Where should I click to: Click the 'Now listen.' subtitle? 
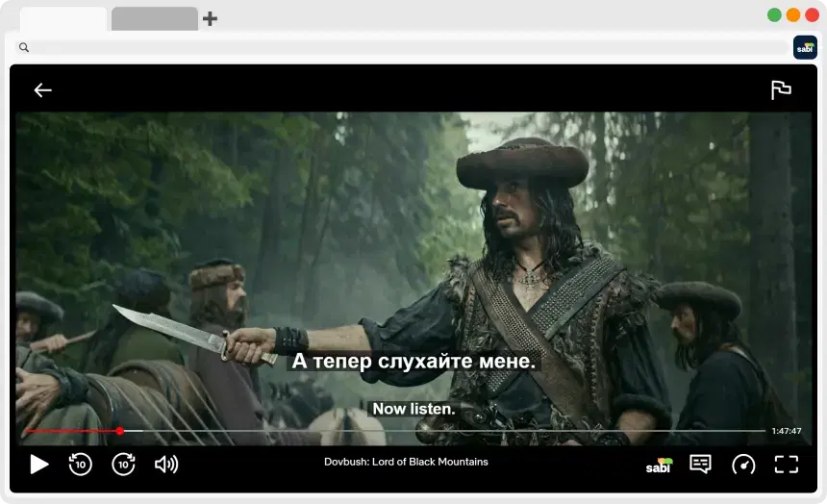(x=413, y=409)
